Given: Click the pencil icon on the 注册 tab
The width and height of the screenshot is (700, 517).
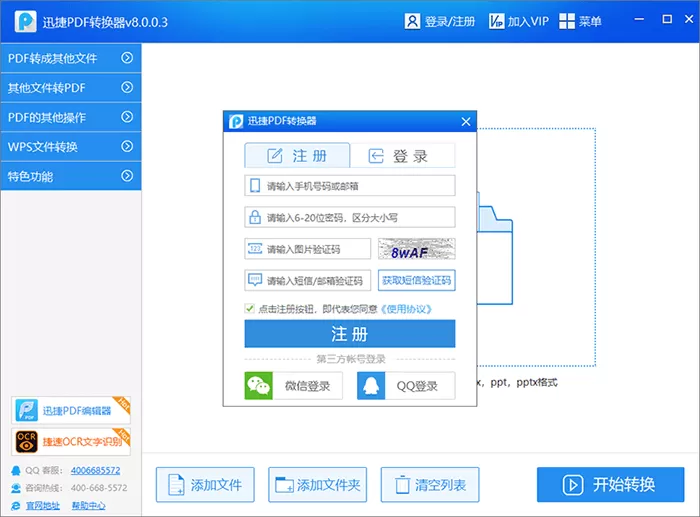Looking at the screenshot, I should click(275, 156).
